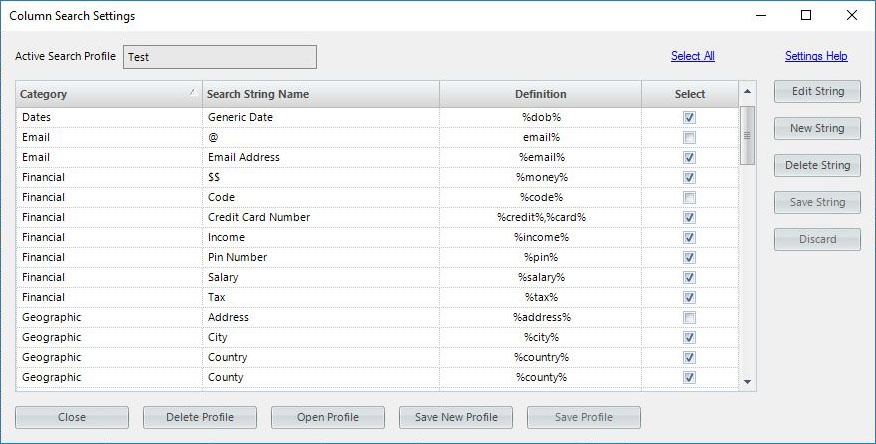
Task: Enable the Address search string checkbox
Action: (690, 317)
